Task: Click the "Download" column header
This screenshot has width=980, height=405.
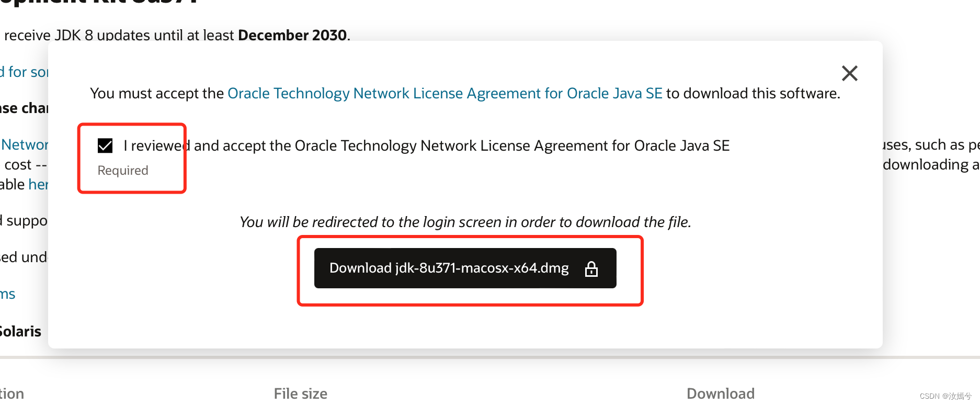Action: (x=721, y=393)
